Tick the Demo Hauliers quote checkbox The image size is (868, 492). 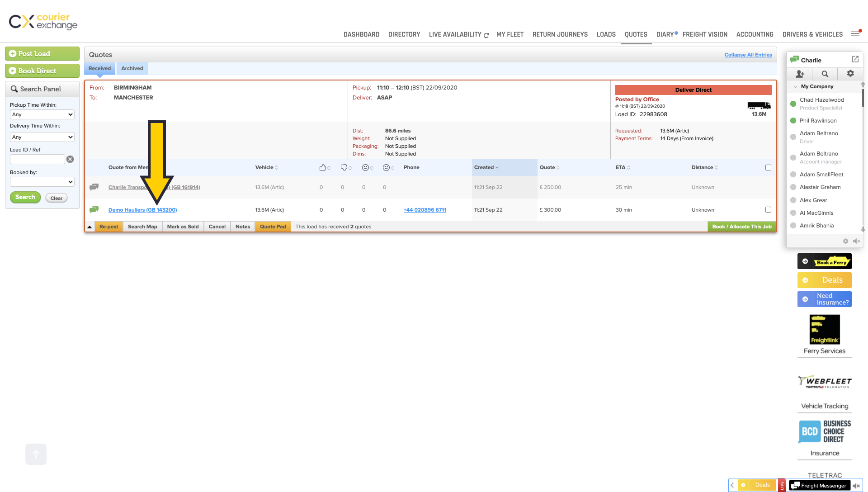768,210
